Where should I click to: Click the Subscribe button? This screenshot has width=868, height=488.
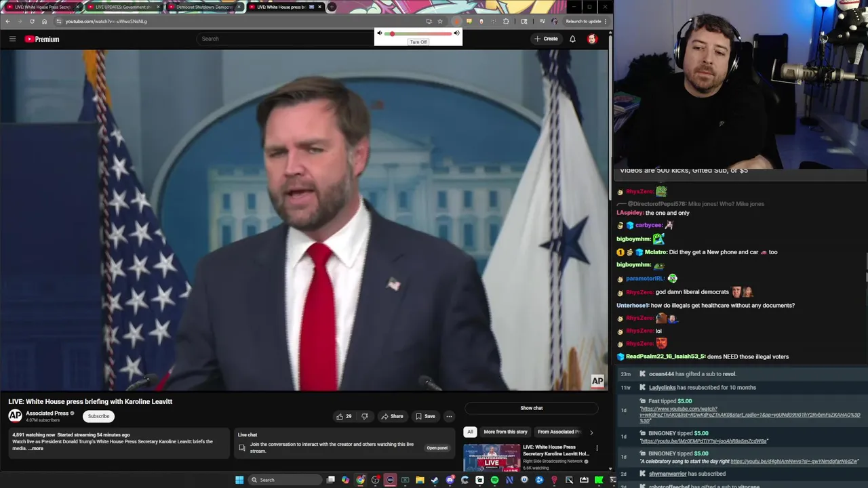point(98,416)
